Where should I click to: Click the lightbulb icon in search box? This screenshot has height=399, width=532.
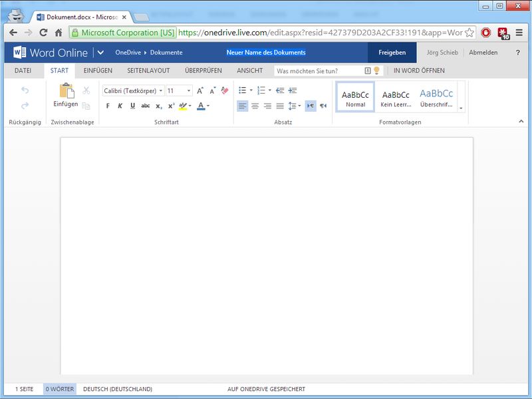(x=376, y=70)
